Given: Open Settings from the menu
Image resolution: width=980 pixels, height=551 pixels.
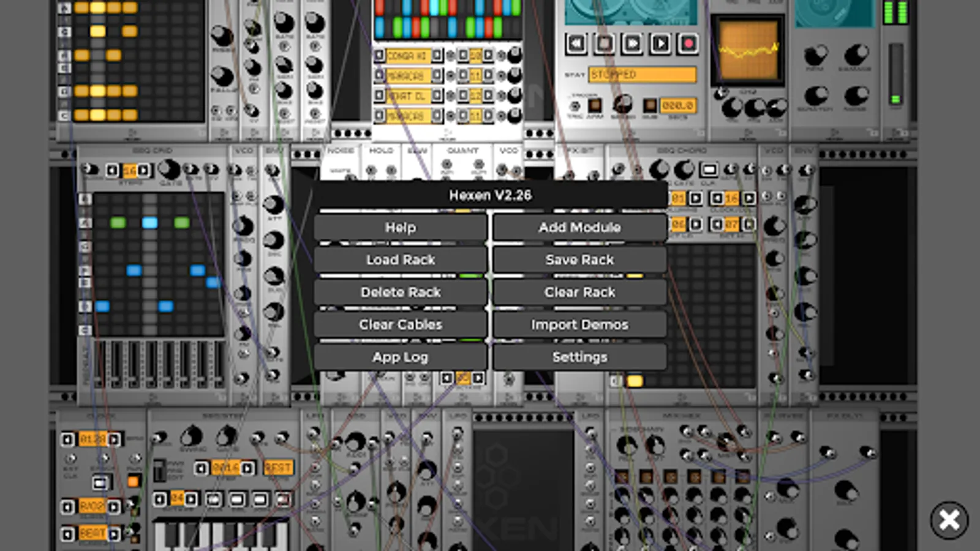Looking at the screenshot, I should pyautogui.click(x=579, y=357).
